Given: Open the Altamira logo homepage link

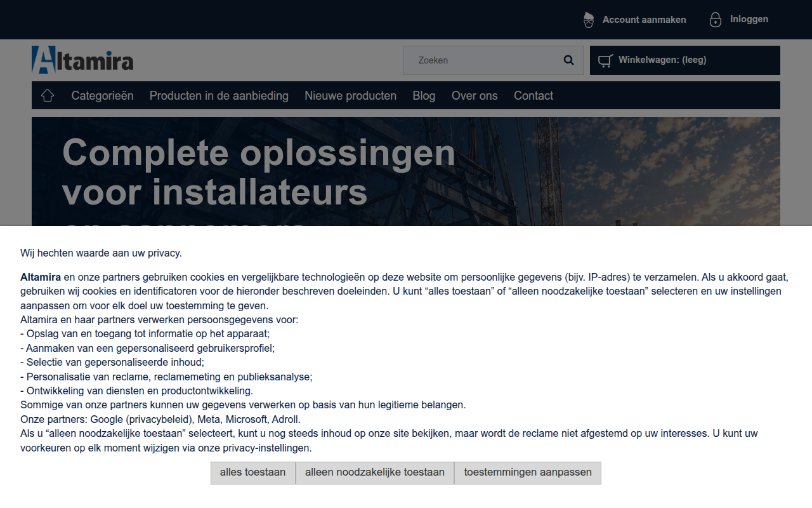Looking at the screenshot, I should pyautogui.click(x=82, y=60).
